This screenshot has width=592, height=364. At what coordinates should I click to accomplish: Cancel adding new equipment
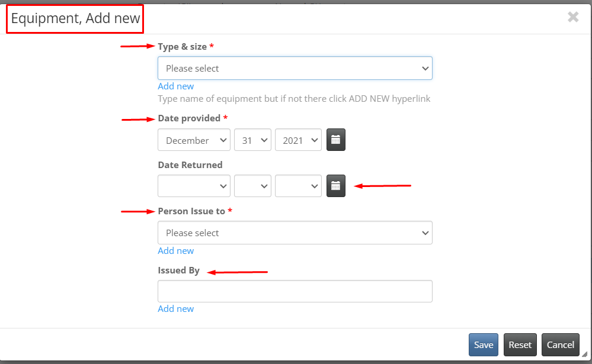pyautogui.click(x=560, y=344)
